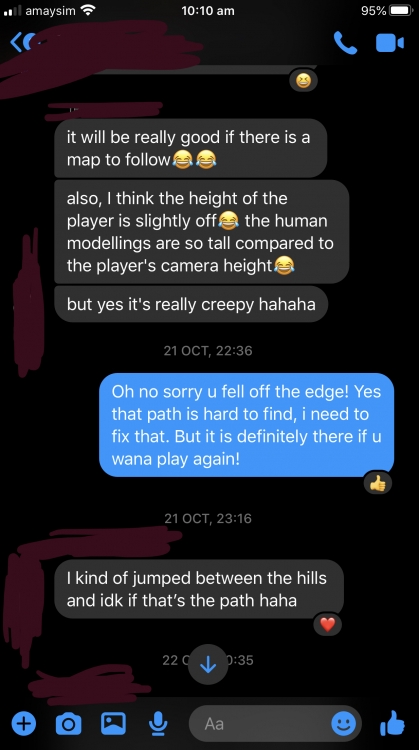Image resolution: width=419 pixels, height=750 pixels.
Task: Start a video call with camera icon
Action: 390,43
